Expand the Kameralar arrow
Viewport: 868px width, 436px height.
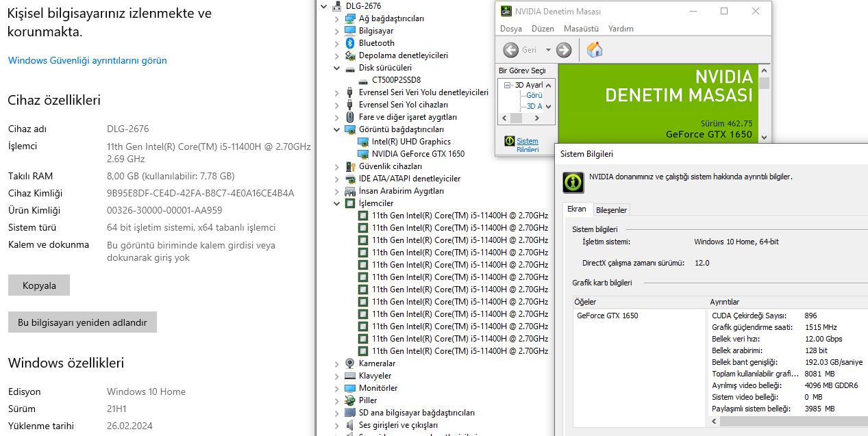336,363
